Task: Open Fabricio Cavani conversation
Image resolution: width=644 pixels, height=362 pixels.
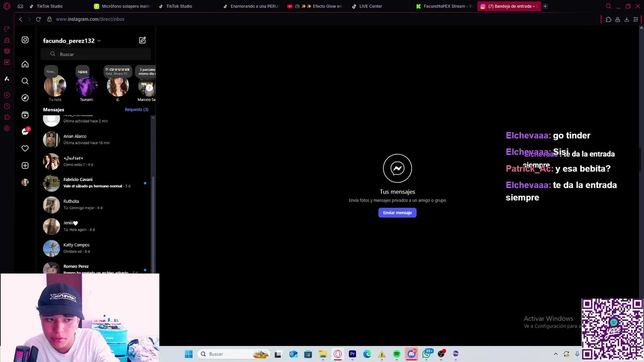Action: (97, 183)
